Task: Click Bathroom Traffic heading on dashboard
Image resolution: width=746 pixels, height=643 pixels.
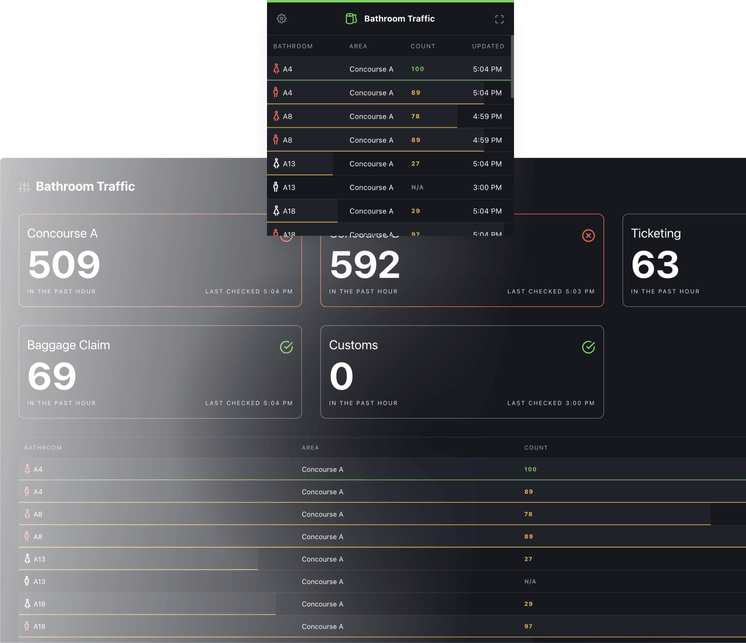Action: click(85, 186)
